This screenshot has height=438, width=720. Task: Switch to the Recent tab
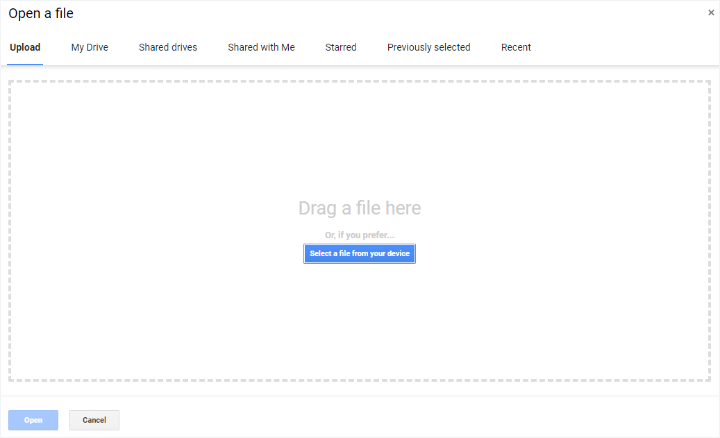516,47
